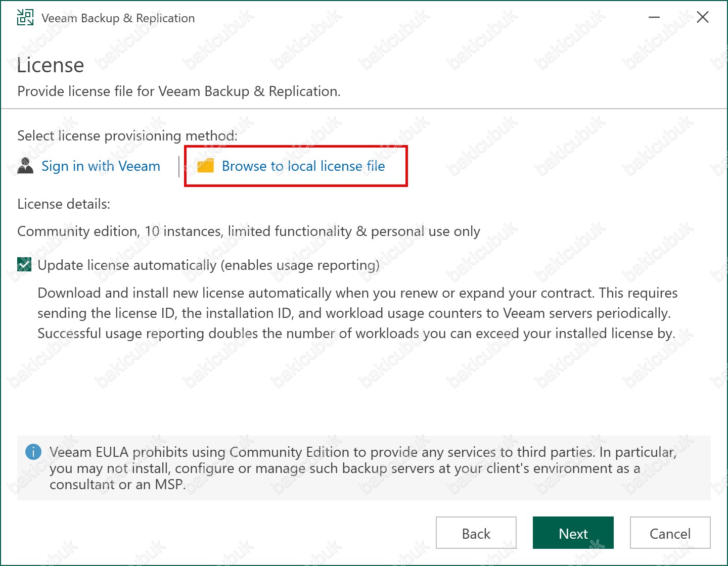The width and height of the screenshot is (728, 566).
Task: Click the 'Veeam EULA prohibits using Community Edition' notice
Action: point(363,468)
